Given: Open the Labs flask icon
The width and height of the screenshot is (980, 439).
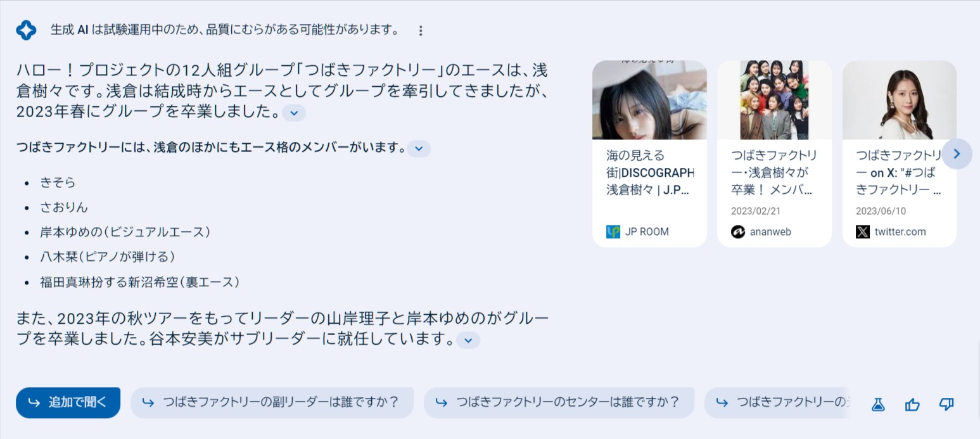Looking at the screenshot, I should (x=877, y=404).
